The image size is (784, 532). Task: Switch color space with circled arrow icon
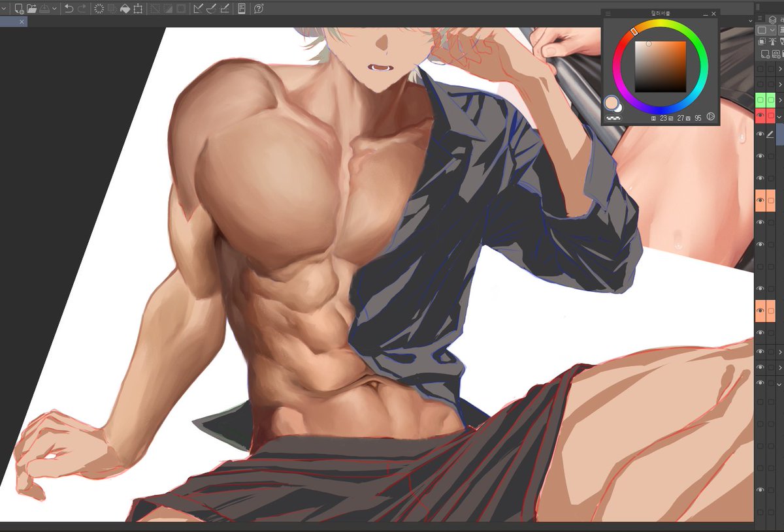[x=711, y=117]
